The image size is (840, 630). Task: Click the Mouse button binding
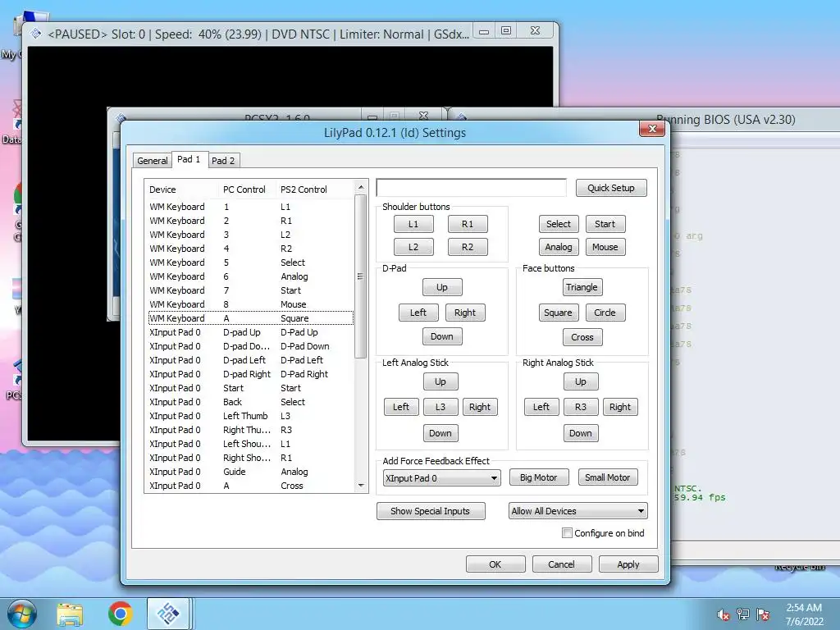point(605,247)
